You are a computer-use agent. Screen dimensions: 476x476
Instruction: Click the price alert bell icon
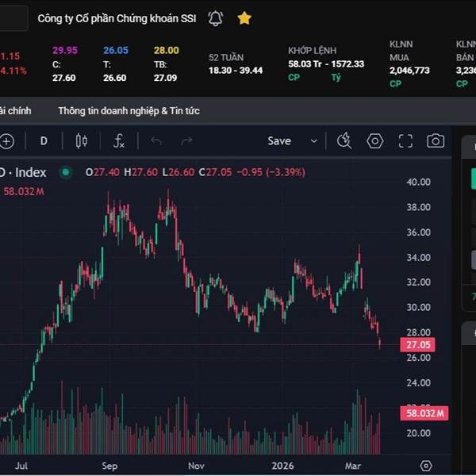[x=215, y=18]
